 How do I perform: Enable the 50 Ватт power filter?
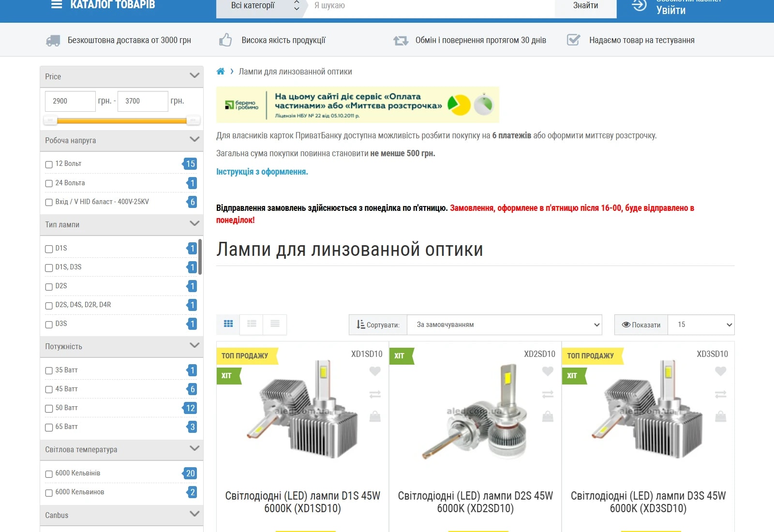49,409
